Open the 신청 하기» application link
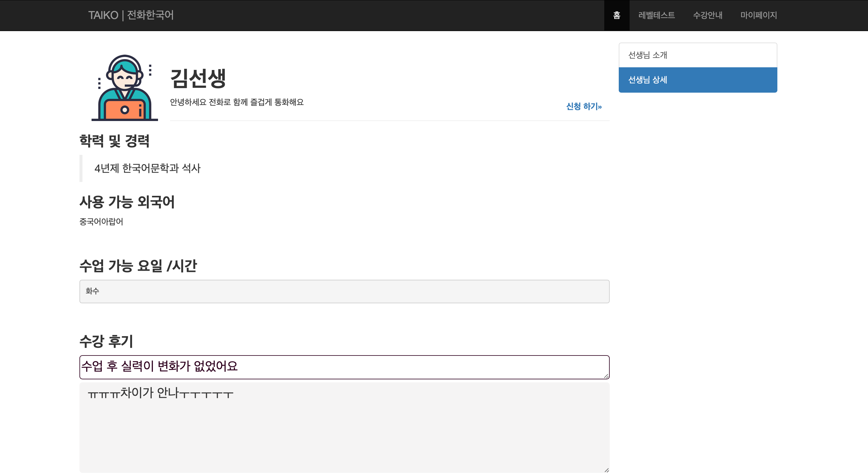The height and width of the screenshot is (475, 868). (584, 107)
